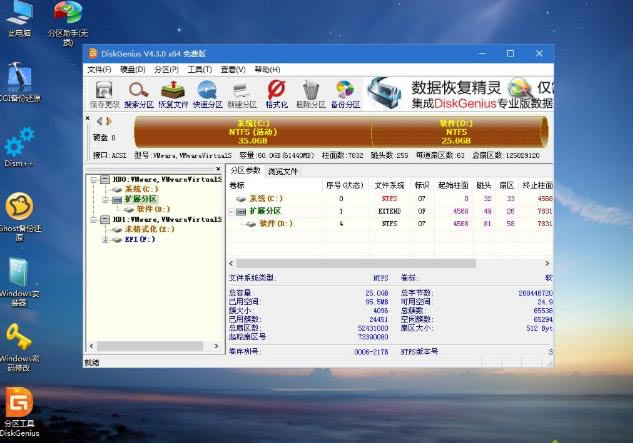Image resolution: width=633 pixels, height=443 pixels.
Task: Click the 磁头 column header
Action: tap(484, 185)
